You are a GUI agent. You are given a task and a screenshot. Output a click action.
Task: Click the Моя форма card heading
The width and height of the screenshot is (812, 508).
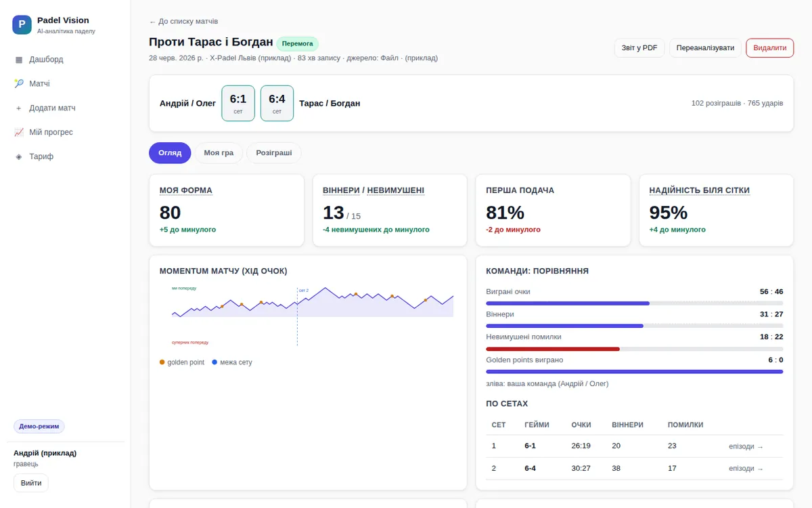[x=186, y=190]
